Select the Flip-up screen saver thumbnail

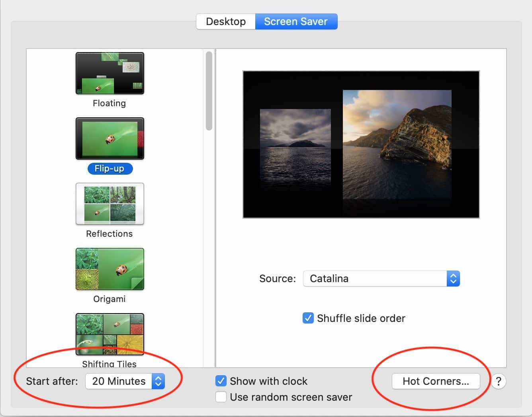coord(110,138)
